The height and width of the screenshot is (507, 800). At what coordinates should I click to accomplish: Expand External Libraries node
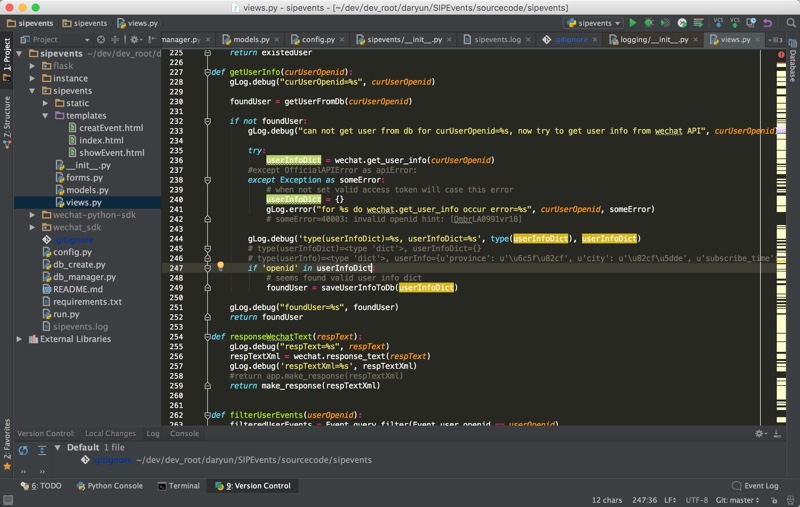(19, 339)
